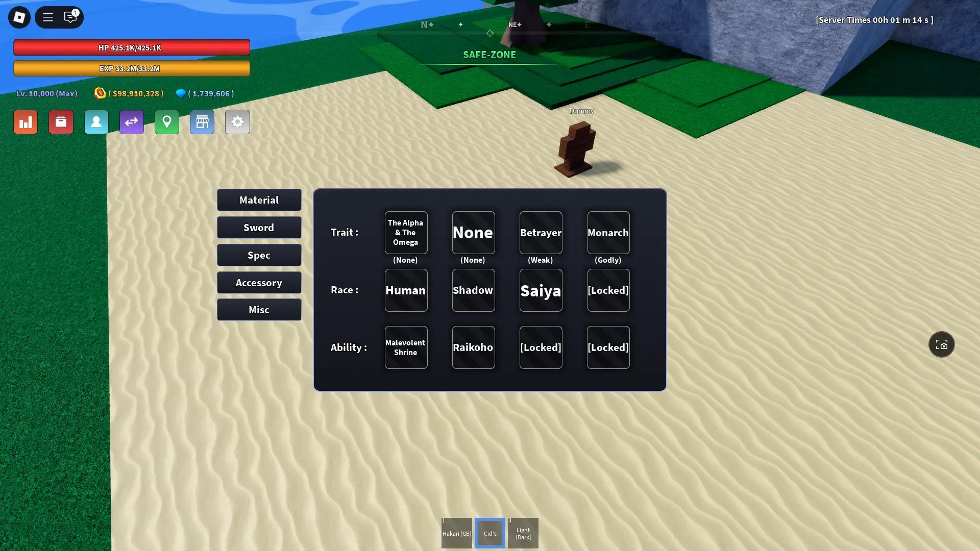The image size is (980, 551).
Task: Open the settings panel
Action: (237, 122)
